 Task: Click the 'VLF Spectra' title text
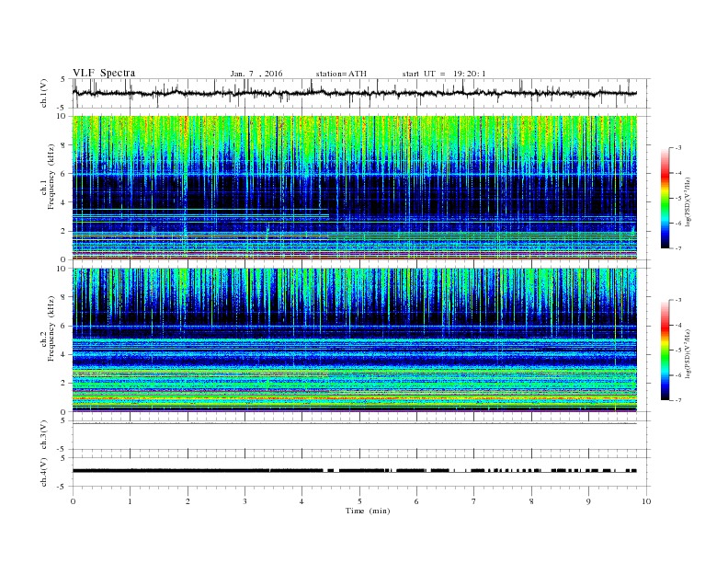pyautogui.click(x=104, y=73)
